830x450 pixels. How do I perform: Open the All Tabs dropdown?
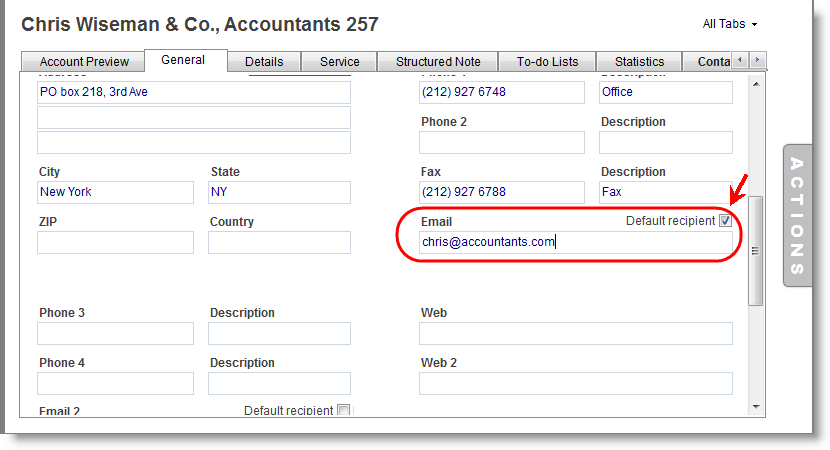click(x=730, y=24)
